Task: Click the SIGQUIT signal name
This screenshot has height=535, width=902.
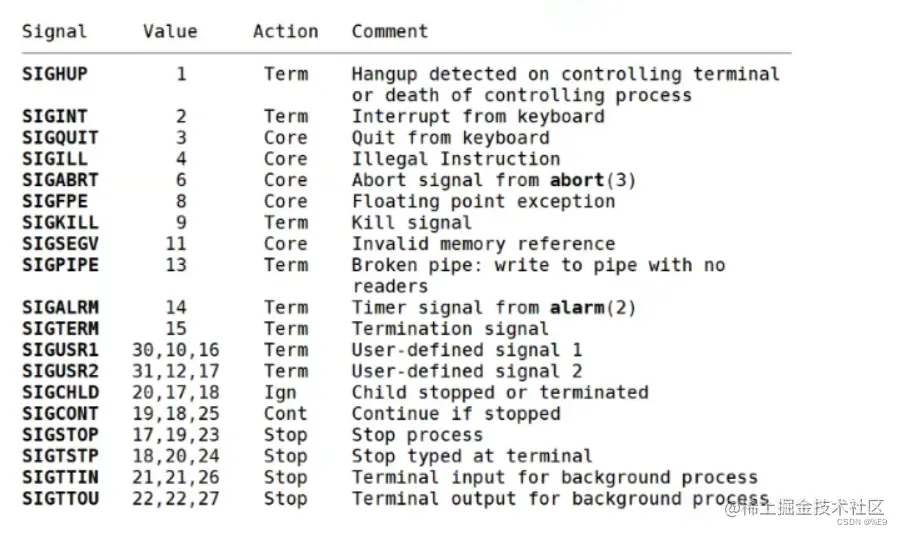Action: point(60,138)
